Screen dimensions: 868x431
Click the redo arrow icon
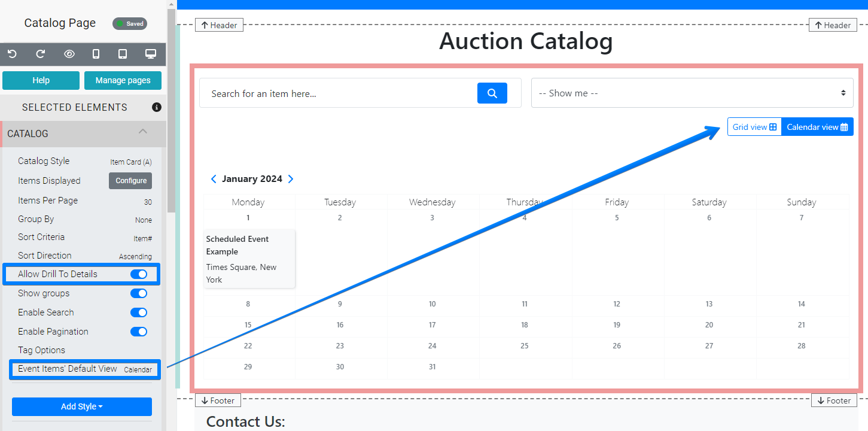[x=41, y=54]
